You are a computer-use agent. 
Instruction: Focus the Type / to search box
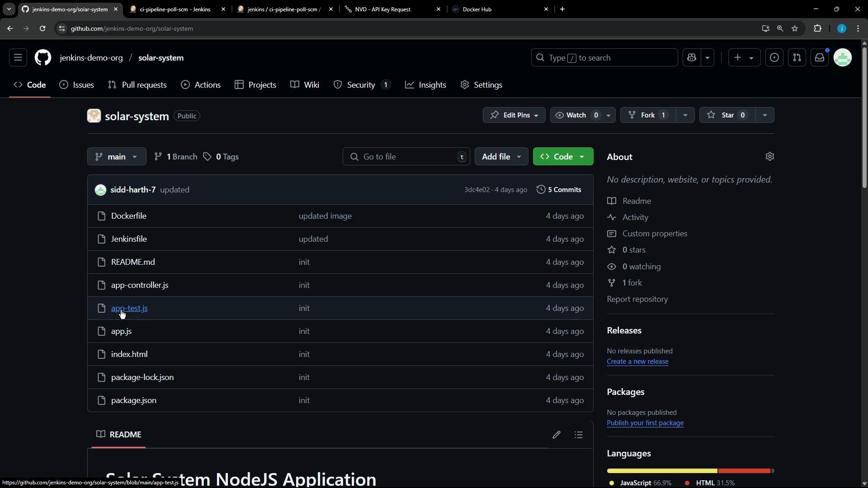click(x=604, y=58)
